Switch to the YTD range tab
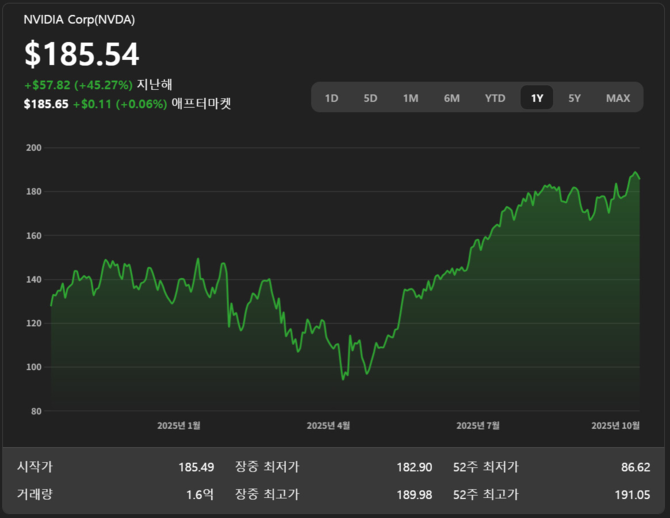 [495, 98]
